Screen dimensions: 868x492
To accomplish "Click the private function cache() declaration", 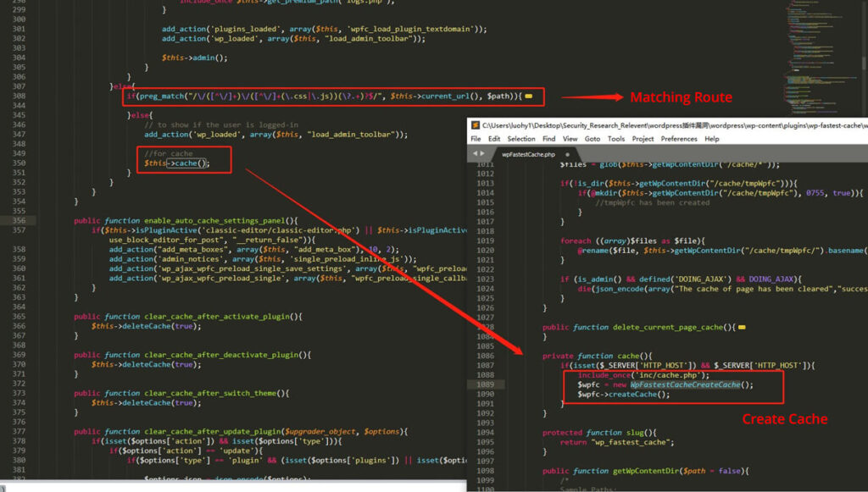I will [597, 356].
